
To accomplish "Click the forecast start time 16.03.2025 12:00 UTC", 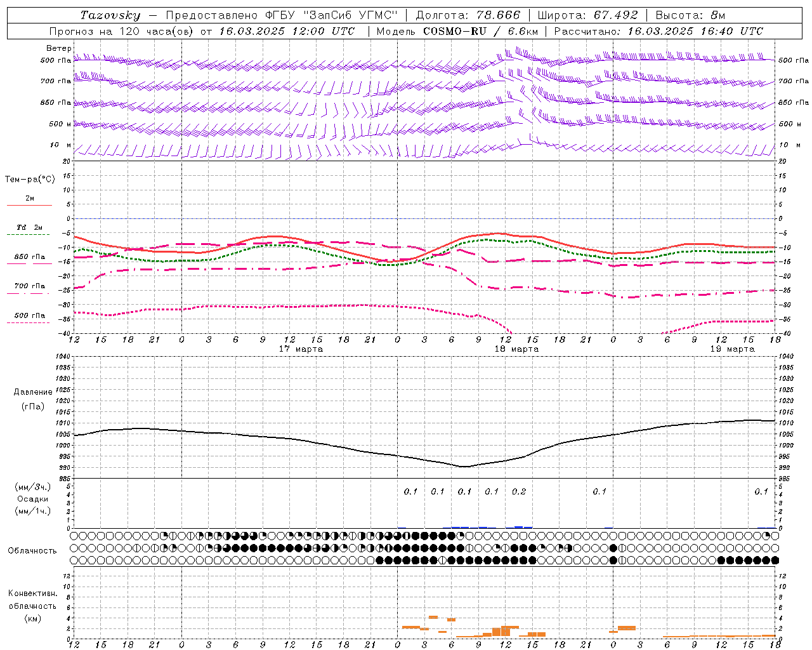I will (x=287, y=31).
